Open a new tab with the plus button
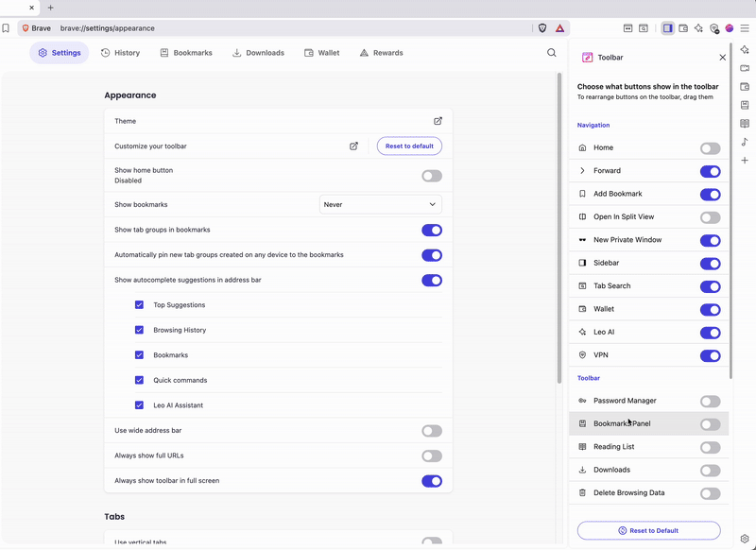This screenshot has height=550, width=756. point(51,8)
